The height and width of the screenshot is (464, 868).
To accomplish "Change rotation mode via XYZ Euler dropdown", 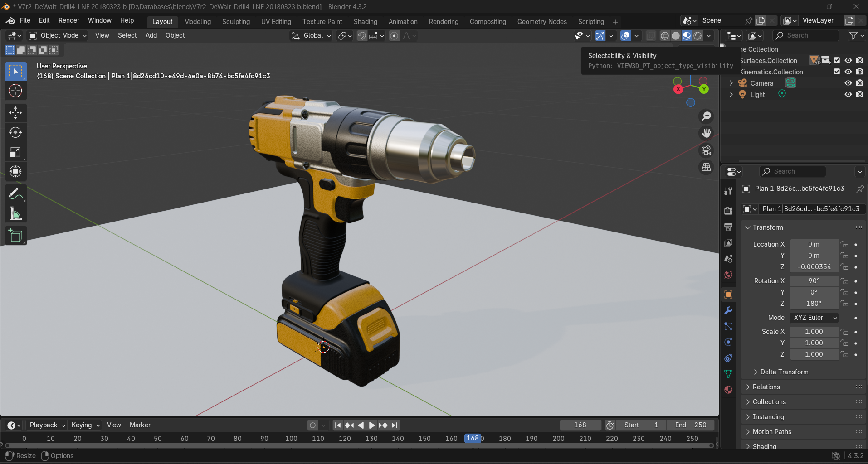I will point(814,318).
